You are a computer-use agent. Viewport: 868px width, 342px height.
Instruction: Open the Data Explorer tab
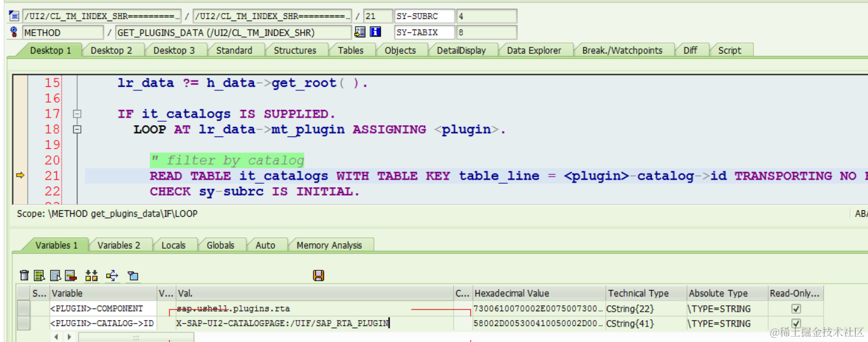coord(534,50)
